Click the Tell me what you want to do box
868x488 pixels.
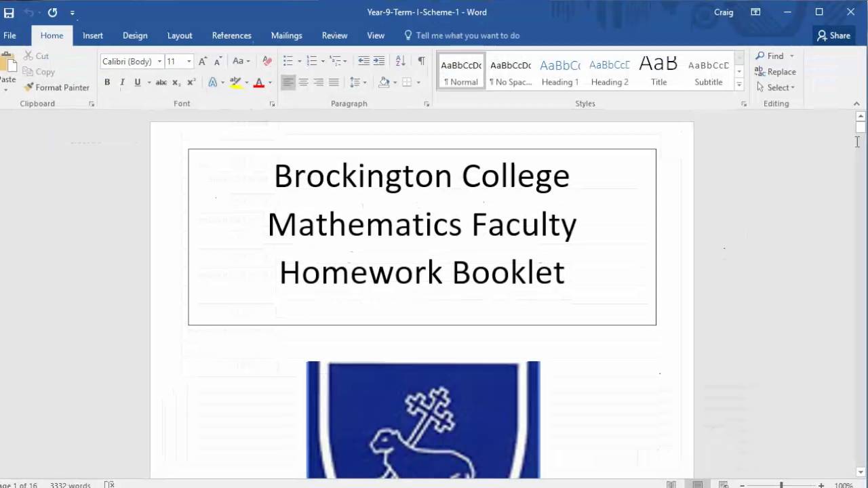click(462, 35)
